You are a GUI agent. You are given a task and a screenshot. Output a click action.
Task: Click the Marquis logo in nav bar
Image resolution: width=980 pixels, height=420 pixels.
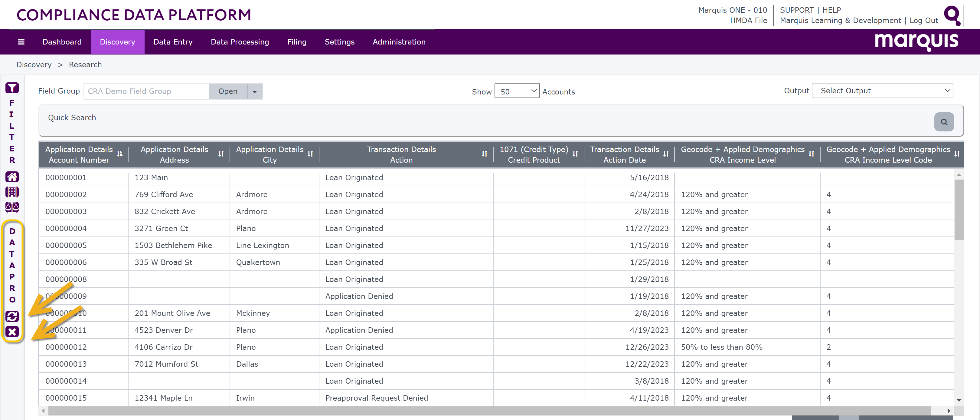pyautogui.click(x=916, y=41)
